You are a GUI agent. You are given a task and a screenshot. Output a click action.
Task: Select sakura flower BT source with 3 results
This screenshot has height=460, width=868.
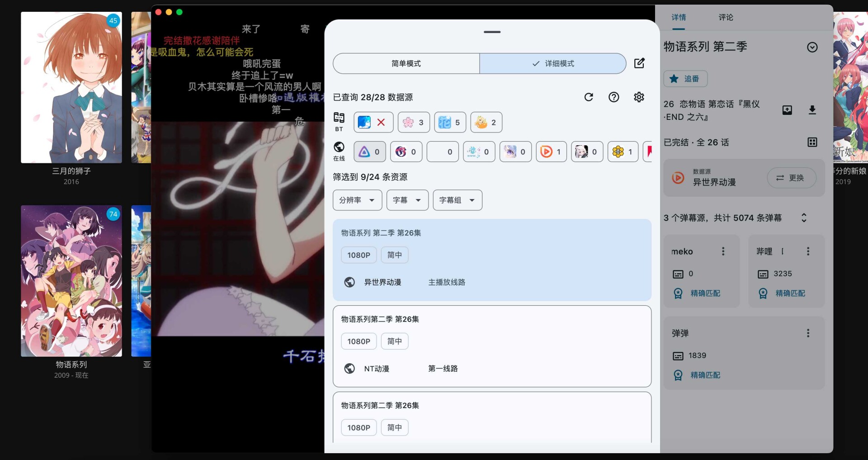[414, 123]
